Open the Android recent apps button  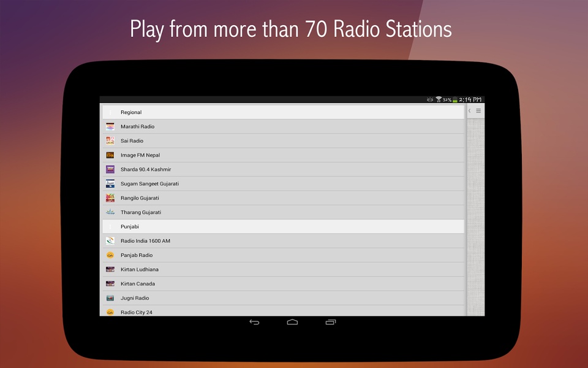[331, 322]
